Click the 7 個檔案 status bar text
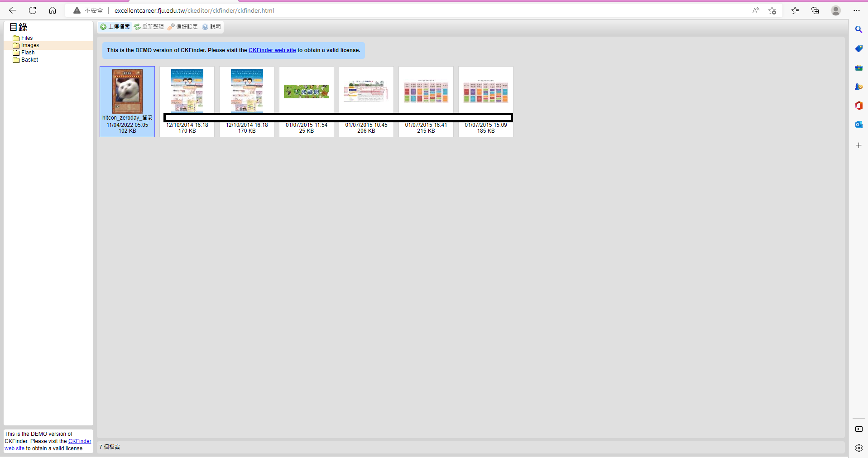Image resolution: width=868 pixels, height=458 pixels. pyautogui.click(x=110, y=447)
